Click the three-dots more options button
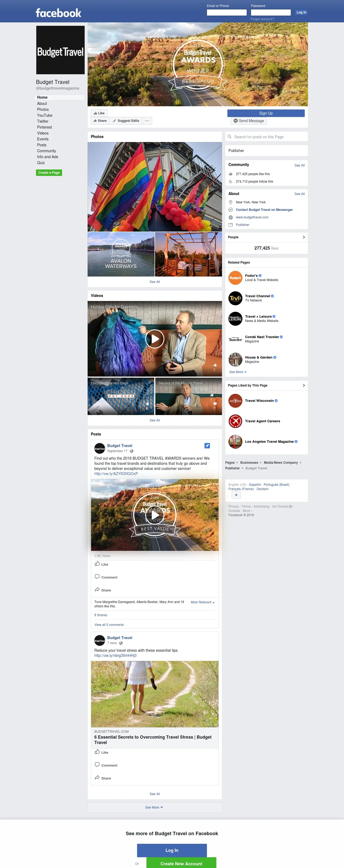This screenshot has height=868, width=344. (147, 121)
